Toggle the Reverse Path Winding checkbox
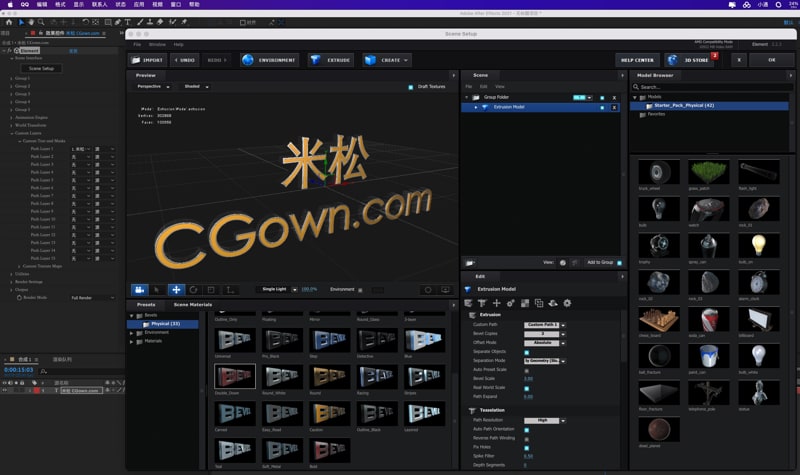The width and height of the screenshot is (800, 475). 527,439
